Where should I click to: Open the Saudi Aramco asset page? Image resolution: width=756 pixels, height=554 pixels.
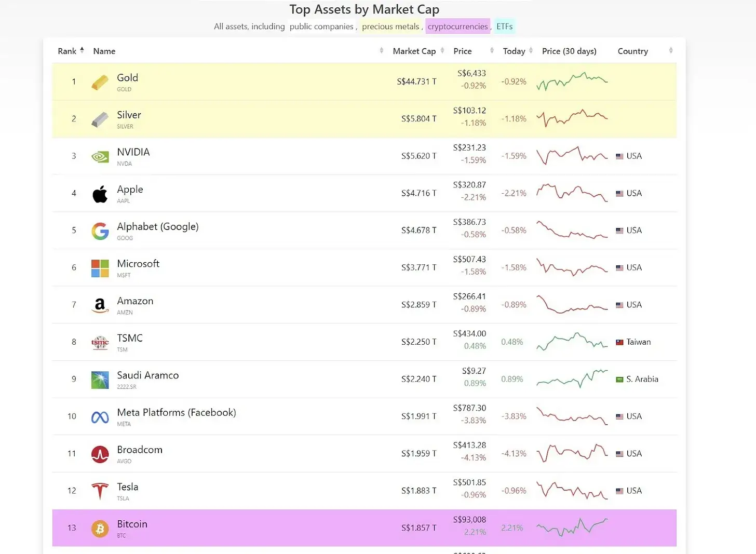[x=148, y=375]
